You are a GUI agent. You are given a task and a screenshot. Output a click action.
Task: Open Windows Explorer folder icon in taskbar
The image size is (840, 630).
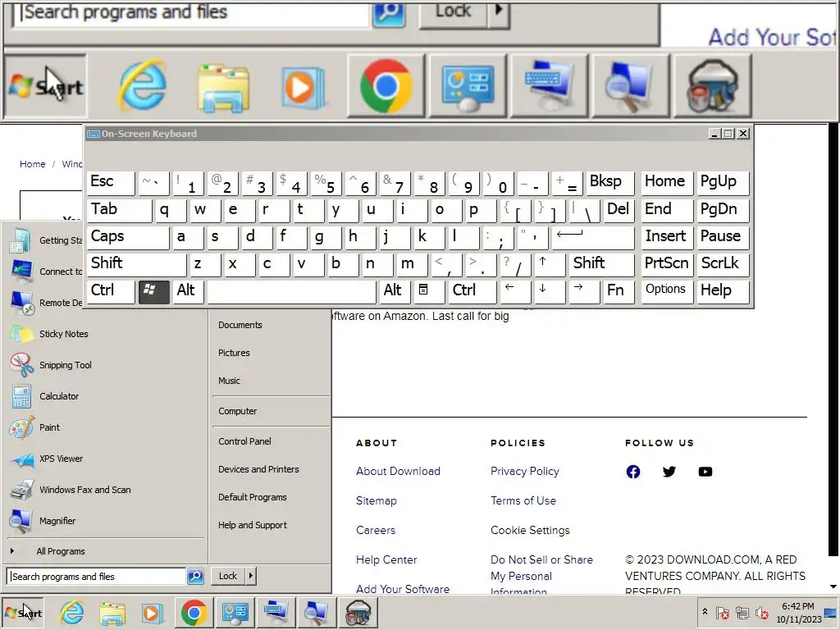tap(112, 613)
